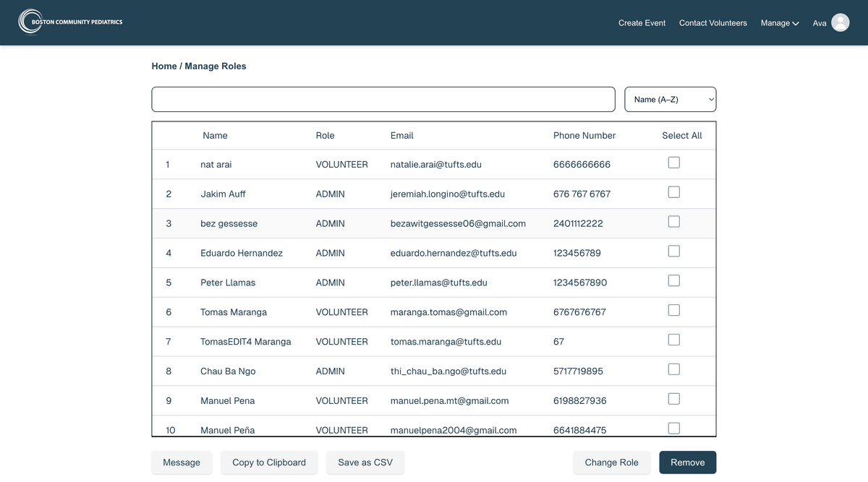The image size is (868, 482).
Task: Click the Boston Community Pediatrics logo
Action: pyautogui.click(x=71, y=22)
